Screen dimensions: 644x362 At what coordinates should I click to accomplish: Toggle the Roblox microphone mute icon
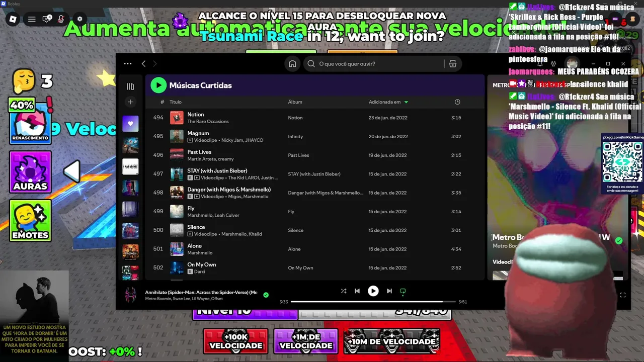pos(61,19)
